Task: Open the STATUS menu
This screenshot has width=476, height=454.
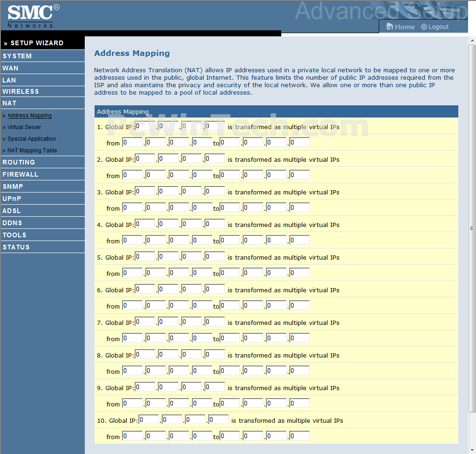Action: coord(42,247)
